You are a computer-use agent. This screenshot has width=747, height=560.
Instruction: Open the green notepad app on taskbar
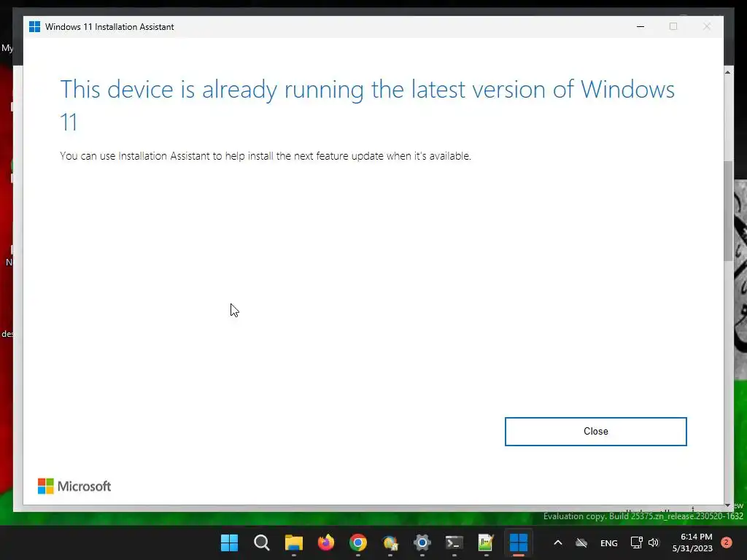(486, 542)
